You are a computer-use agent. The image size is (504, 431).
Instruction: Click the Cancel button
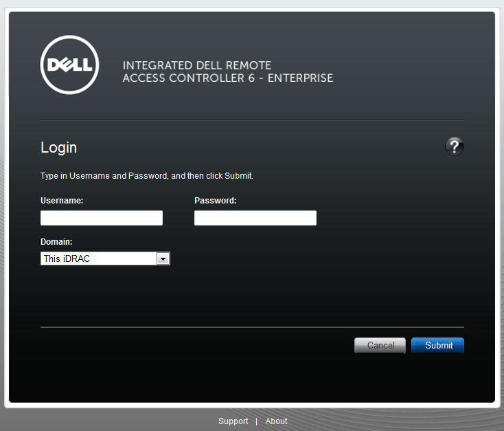[380, 345]
